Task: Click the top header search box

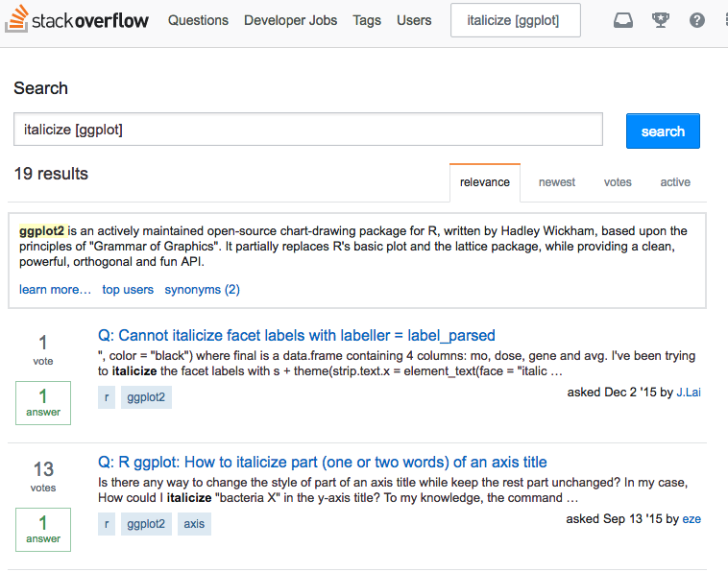Action: (x=515, y=20)
